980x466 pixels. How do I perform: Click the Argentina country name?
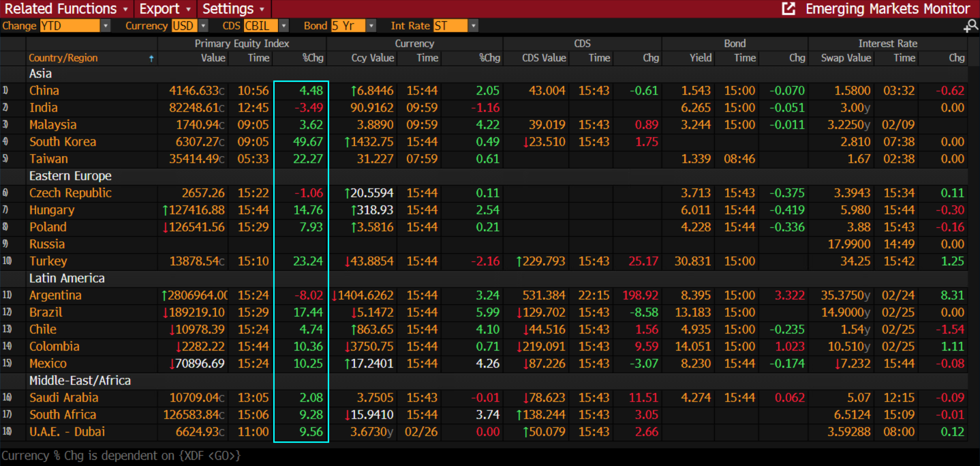55,295
